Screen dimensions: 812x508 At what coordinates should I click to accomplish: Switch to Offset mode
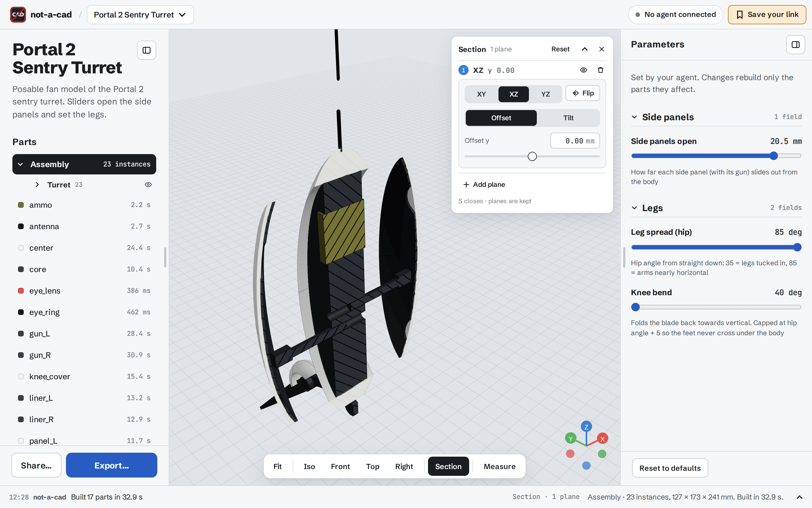coord(501,118)
